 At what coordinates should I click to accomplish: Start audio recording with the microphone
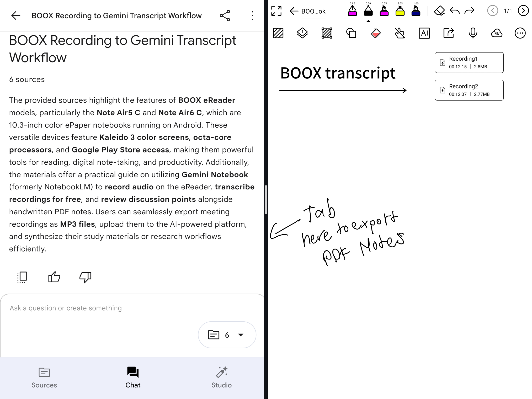[473, 33]
